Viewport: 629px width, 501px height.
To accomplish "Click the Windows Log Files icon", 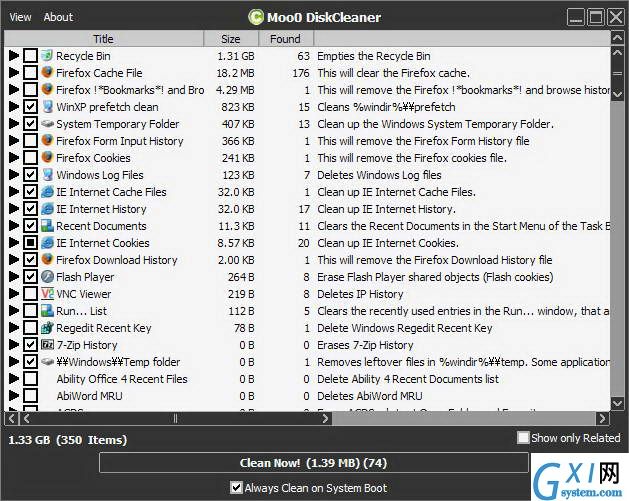I will pos(47,174).
